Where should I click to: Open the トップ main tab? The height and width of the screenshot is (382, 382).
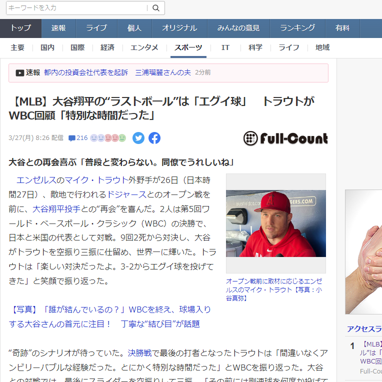[x=21, y=28]
